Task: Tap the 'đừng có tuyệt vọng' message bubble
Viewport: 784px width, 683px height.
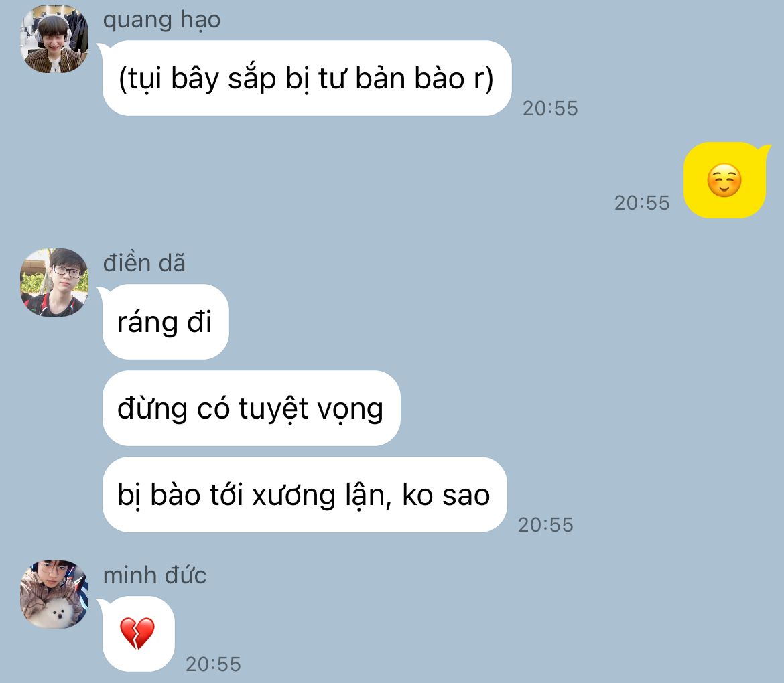Action: point(251,408)
